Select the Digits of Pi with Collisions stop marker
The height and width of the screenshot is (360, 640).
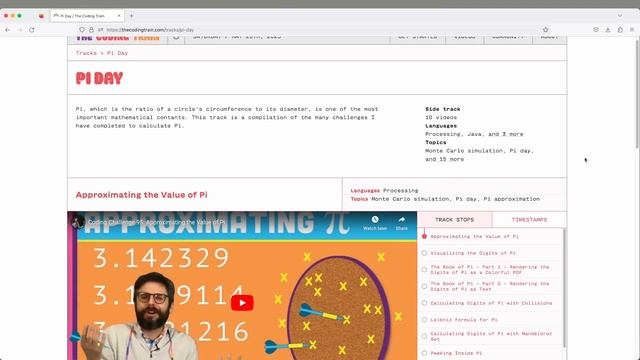(424, 303)
